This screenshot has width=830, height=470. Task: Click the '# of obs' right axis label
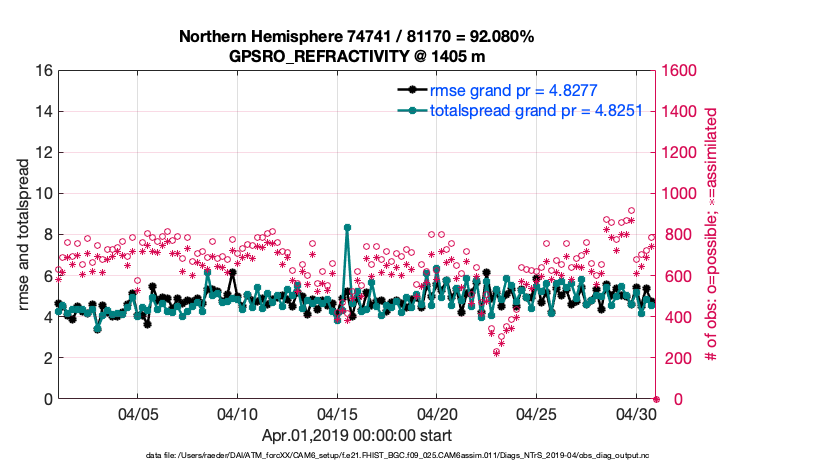point(713,235)
